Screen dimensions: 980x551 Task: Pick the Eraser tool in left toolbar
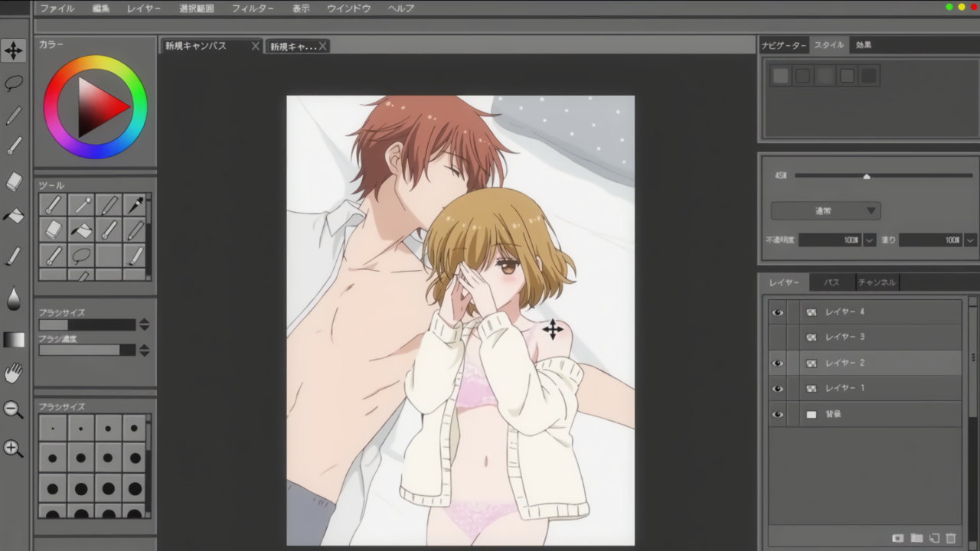14,182
